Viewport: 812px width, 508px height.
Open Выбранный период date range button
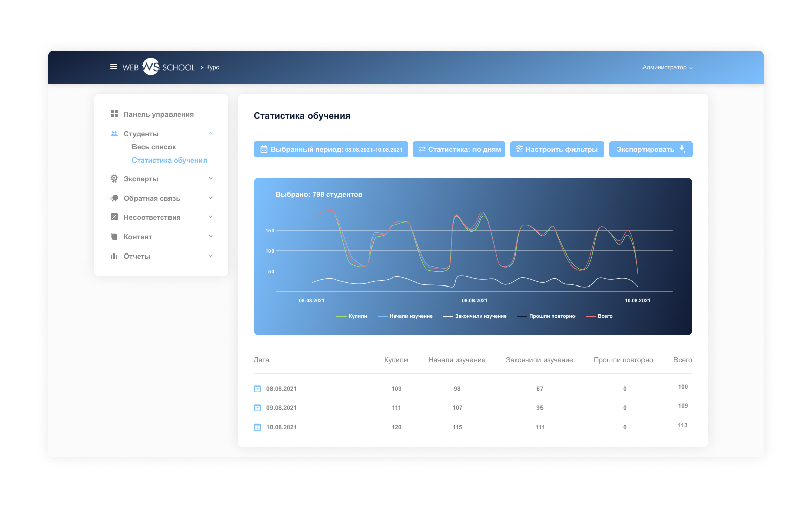[x=331, y=149]
